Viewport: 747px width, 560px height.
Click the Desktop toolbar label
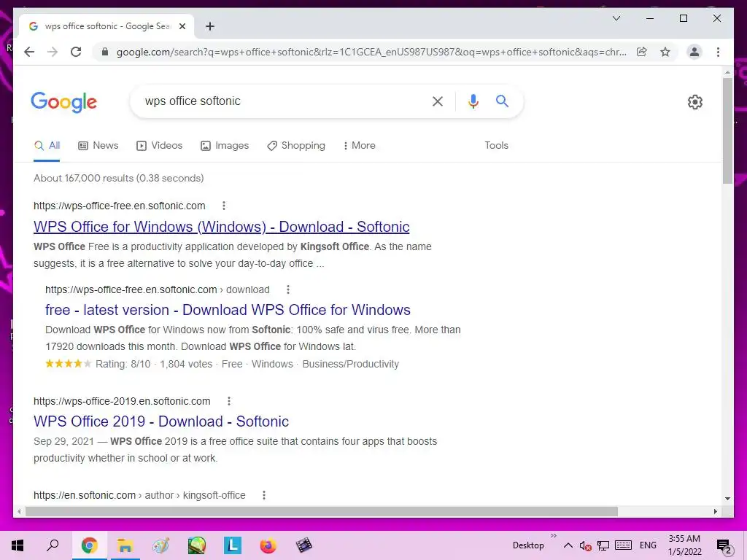click(x=528, y=545)
